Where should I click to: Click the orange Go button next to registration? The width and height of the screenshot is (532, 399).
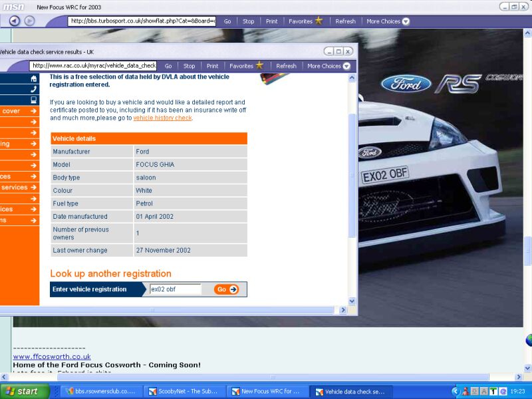[x=226, y=289]
